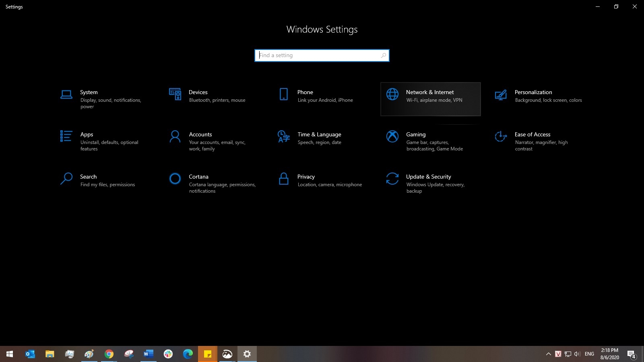Viewport: 644px width, 362px height.
Task: Open Personalization settings icon
Action: tap(501, 95)
